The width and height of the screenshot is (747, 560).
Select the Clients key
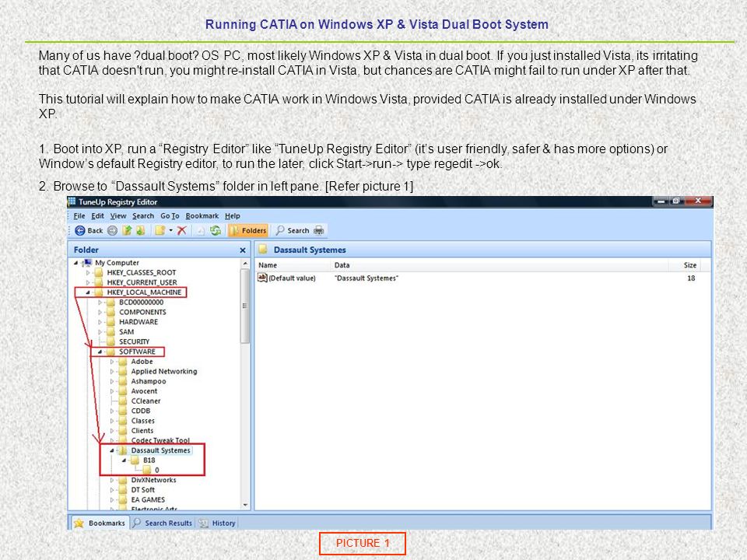tap(142, 431)
